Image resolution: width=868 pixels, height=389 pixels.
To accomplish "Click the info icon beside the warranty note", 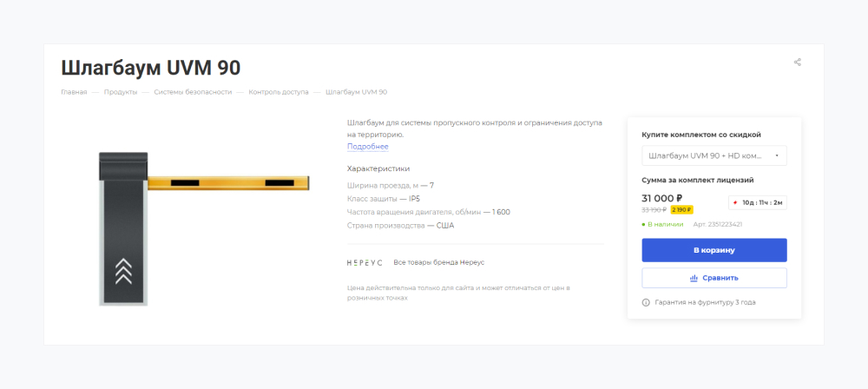I will tap(646, 302).
